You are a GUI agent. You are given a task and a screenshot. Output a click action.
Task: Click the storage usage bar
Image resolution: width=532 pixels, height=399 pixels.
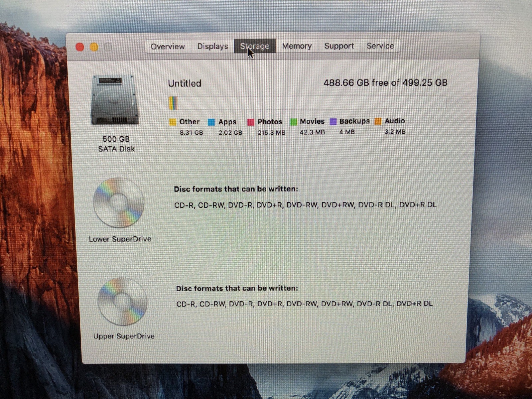(x=308, y=103)
